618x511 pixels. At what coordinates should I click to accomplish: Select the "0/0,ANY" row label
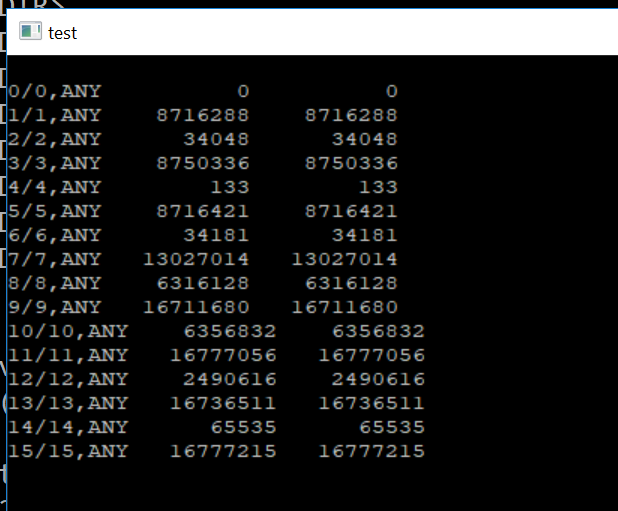pyautogui.click(x=55, y=91)
